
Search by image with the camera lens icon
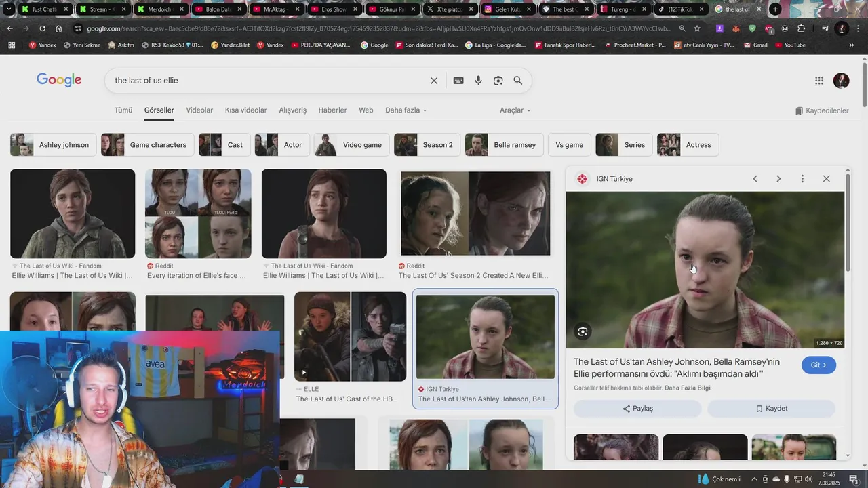[x=498, y=81]
